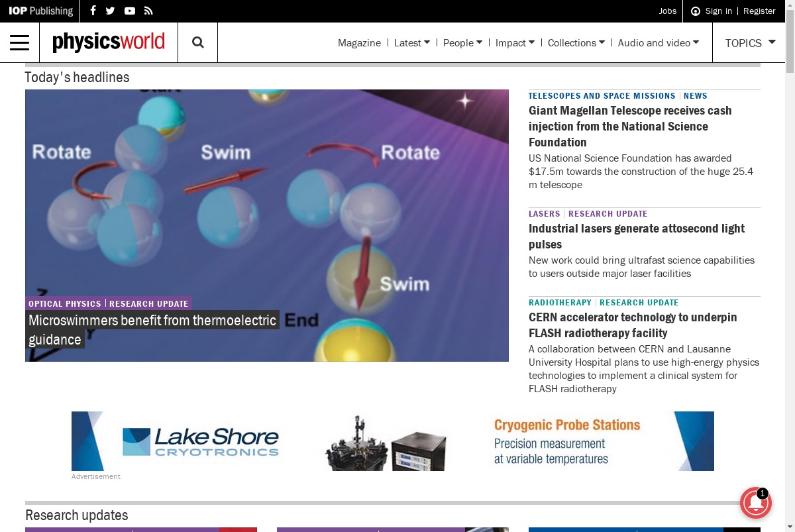Open the YouTube channel icon
795x532 pixels.
[x=130, y=11]
